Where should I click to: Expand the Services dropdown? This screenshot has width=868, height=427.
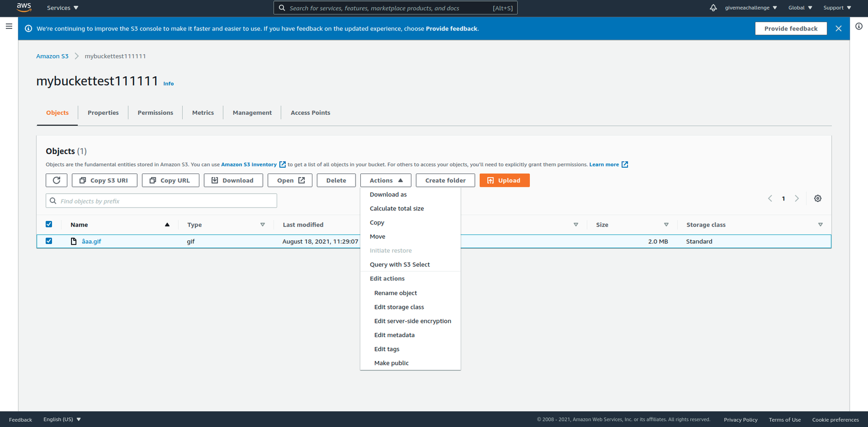tap(63, 8)
